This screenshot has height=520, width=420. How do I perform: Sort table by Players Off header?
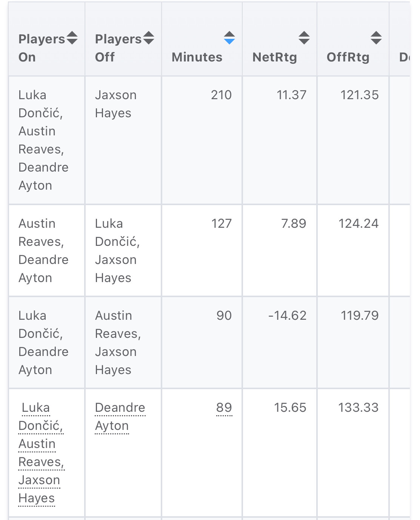coord(118,48)
